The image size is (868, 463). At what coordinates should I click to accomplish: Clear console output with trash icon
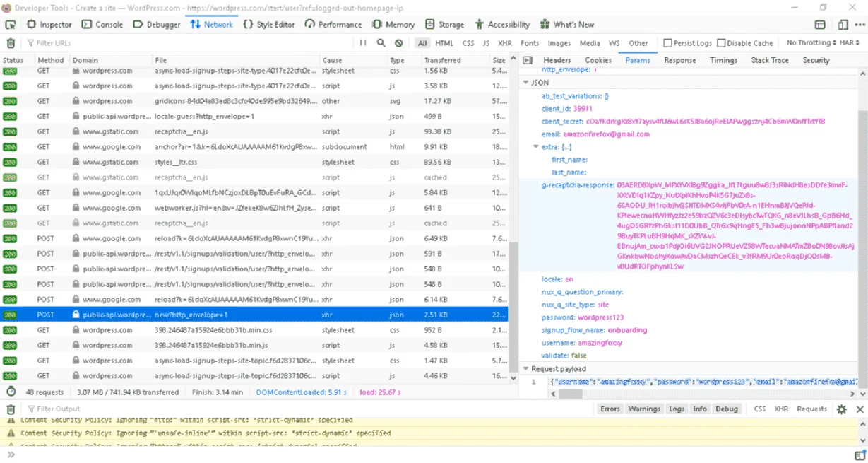tap(10, 409)
